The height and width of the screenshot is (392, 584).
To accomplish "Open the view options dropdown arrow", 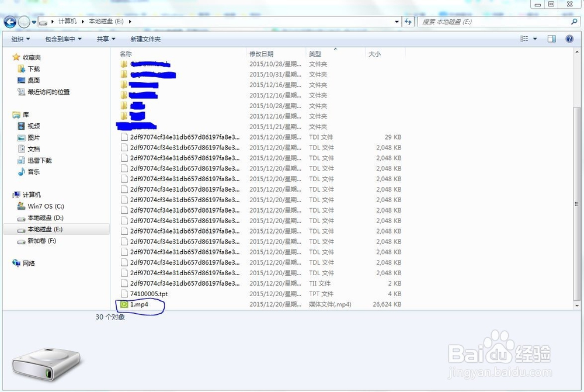I will (535, 39).
